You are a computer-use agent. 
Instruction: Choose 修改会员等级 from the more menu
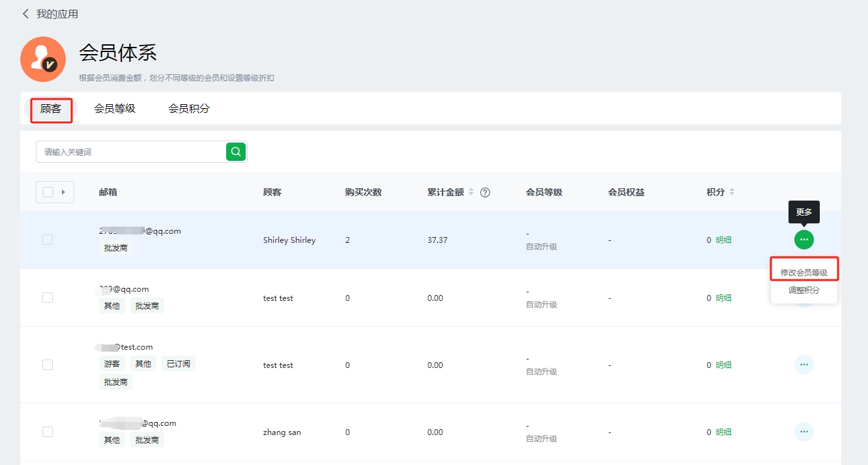click(x=804, y=272)
